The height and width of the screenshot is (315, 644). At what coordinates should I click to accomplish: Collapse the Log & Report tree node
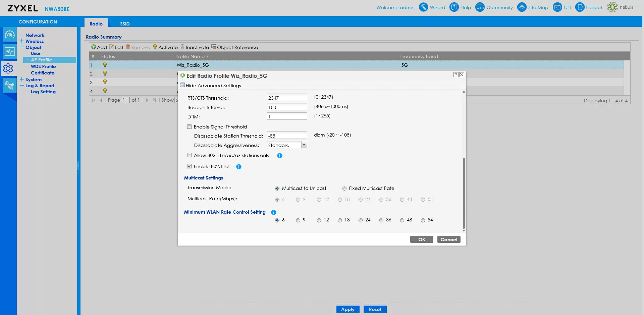[x=22, y=86]
